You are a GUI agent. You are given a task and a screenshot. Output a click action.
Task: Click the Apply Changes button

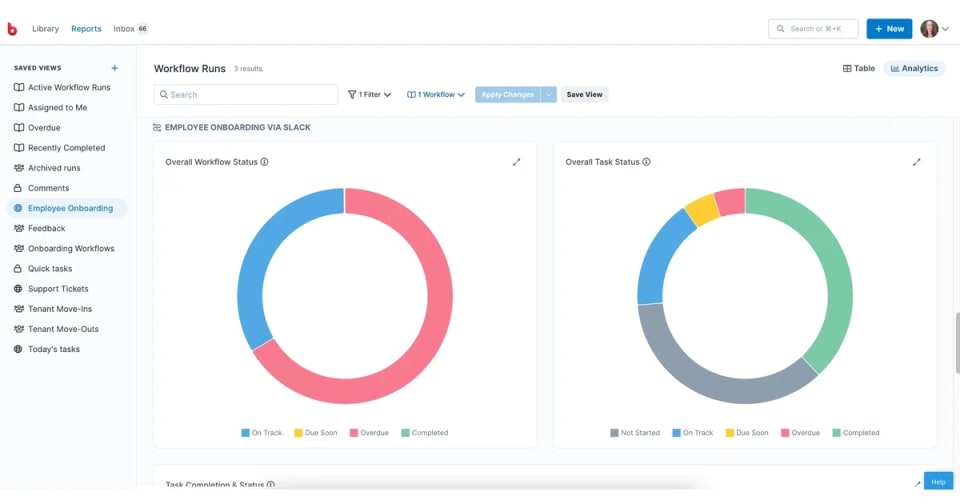click(x=508, y=95)
